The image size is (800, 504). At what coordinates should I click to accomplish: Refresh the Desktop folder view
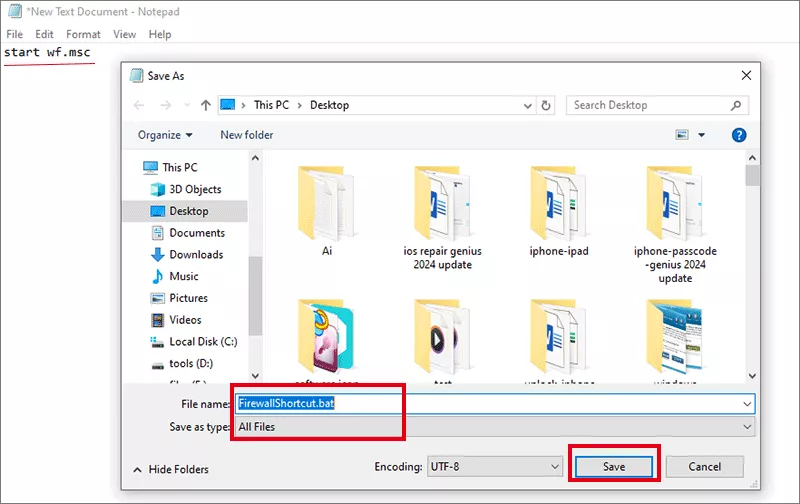(x=546, y=106)
